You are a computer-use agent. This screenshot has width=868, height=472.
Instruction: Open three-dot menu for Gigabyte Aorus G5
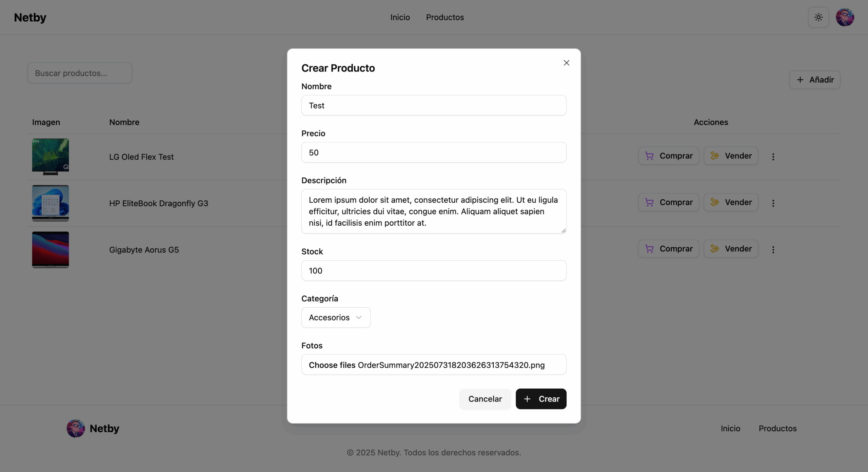tap(773, 249)
